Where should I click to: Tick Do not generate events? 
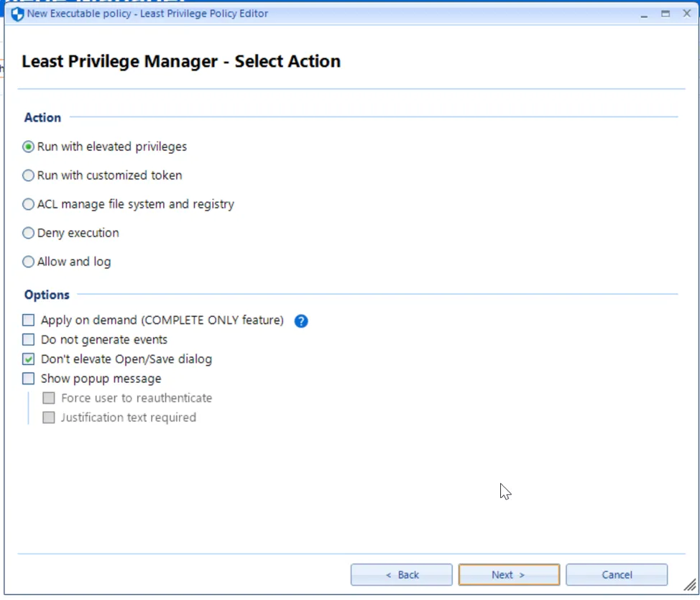coord(29,340)
